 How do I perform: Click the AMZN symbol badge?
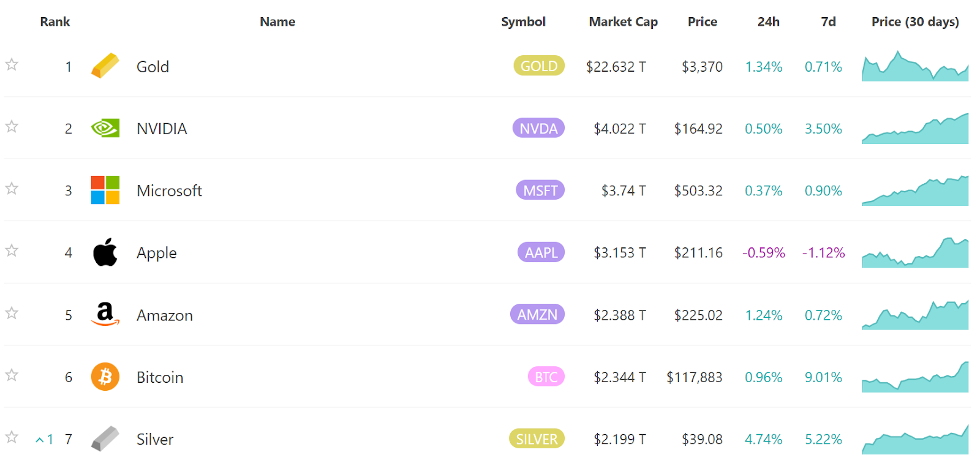537,314
